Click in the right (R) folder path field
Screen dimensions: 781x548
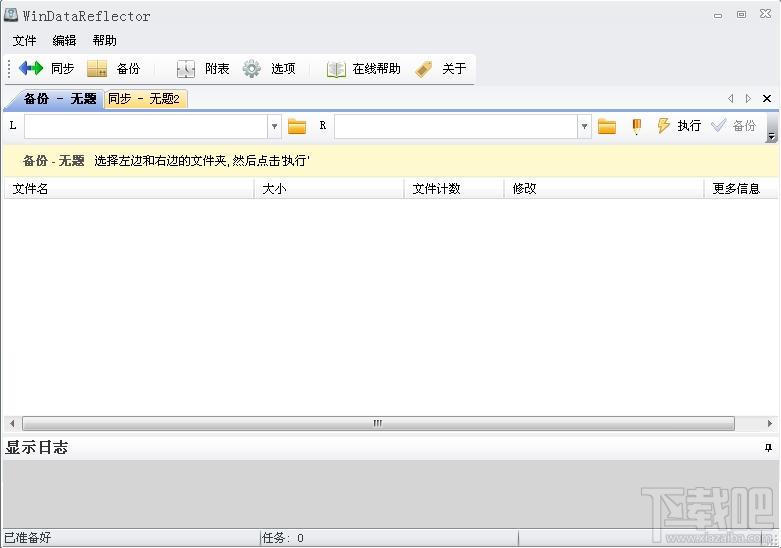[x=456, y=126]
